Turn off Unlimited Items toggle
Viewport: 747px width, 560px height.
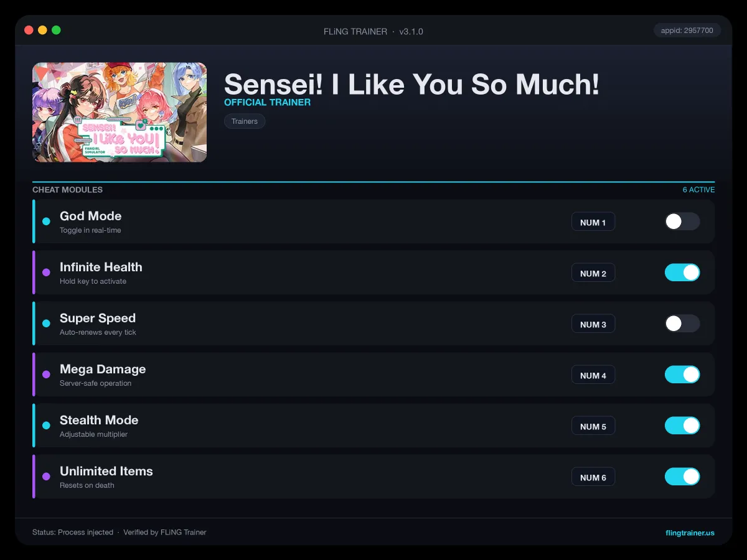coord(682,477)
